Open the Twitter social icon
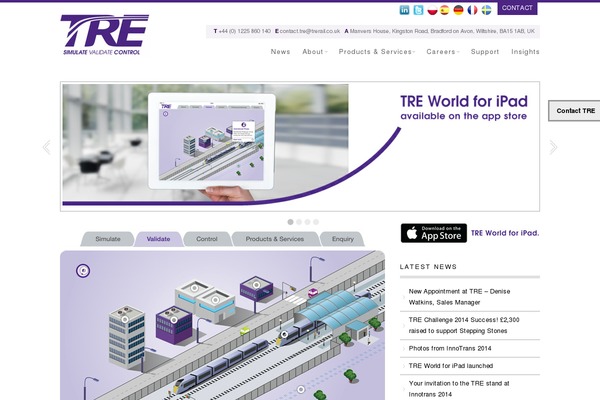Screen dimensions: 600x400 point(418,10)
